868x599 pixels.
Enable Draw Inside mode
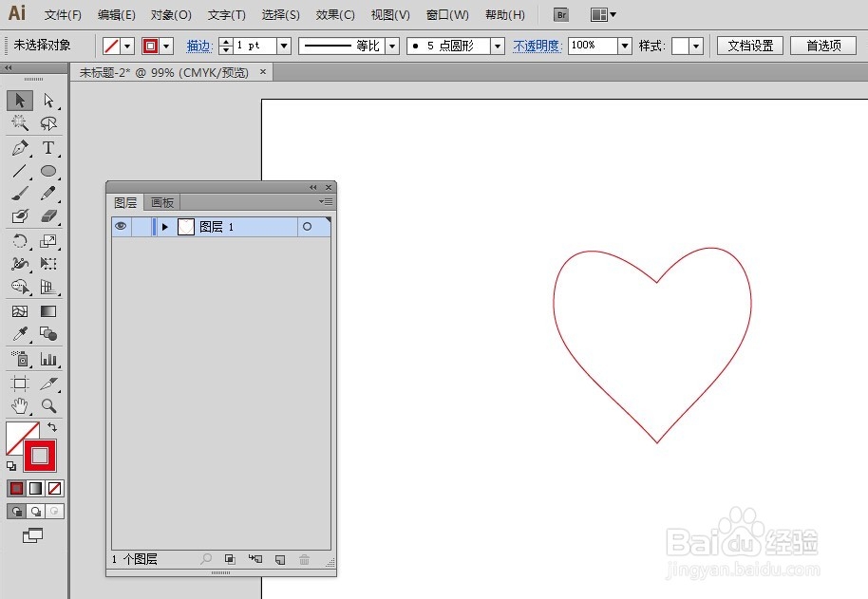[54, 511]
